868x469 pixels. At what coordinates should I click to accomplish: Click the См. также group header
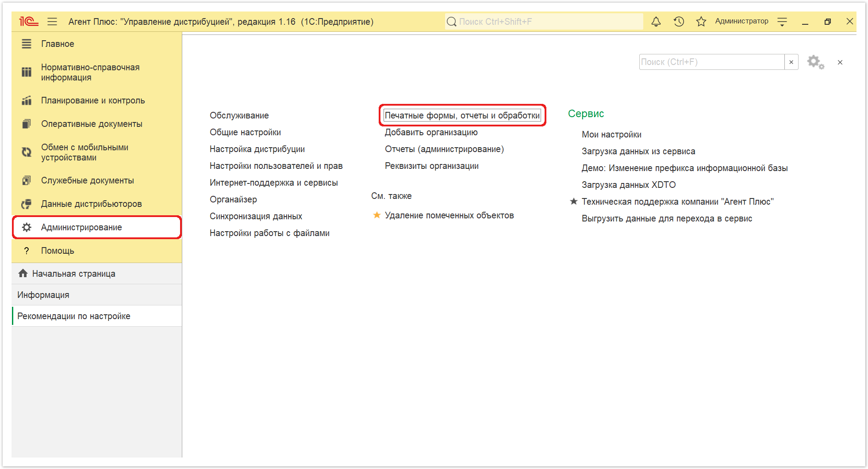pyautogui.click(x=392, y=196)
